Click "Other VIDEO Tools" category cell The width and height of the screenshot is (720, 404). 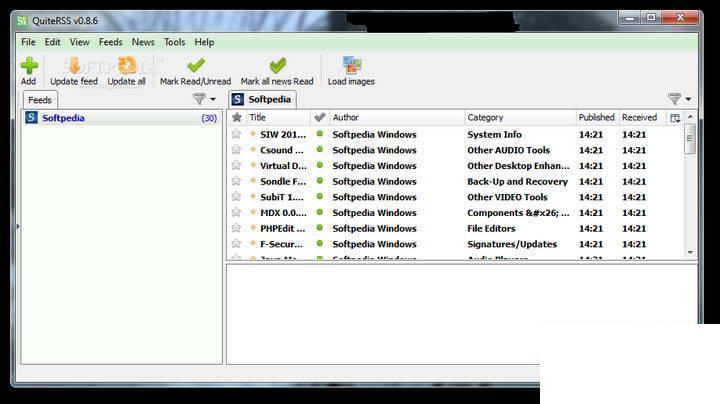pos(507,197)
